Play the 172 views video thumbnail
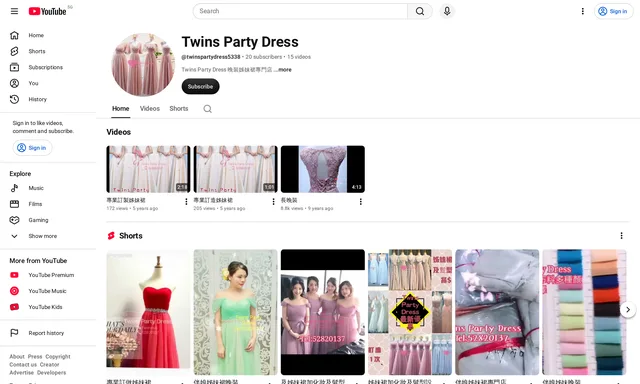The image size is (640, 384). [x=148, y=169]
